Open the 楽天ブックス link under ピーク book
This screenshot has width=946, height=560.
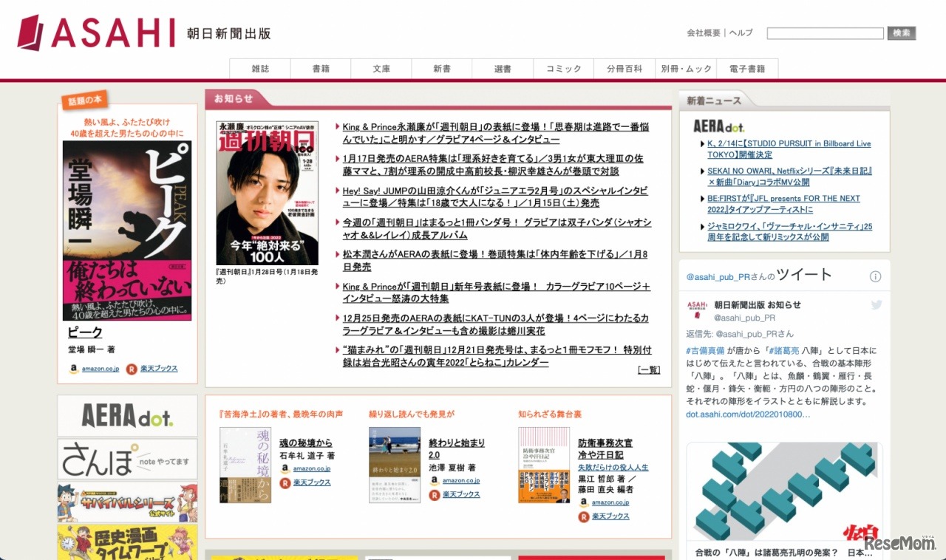tap(160, 369)
